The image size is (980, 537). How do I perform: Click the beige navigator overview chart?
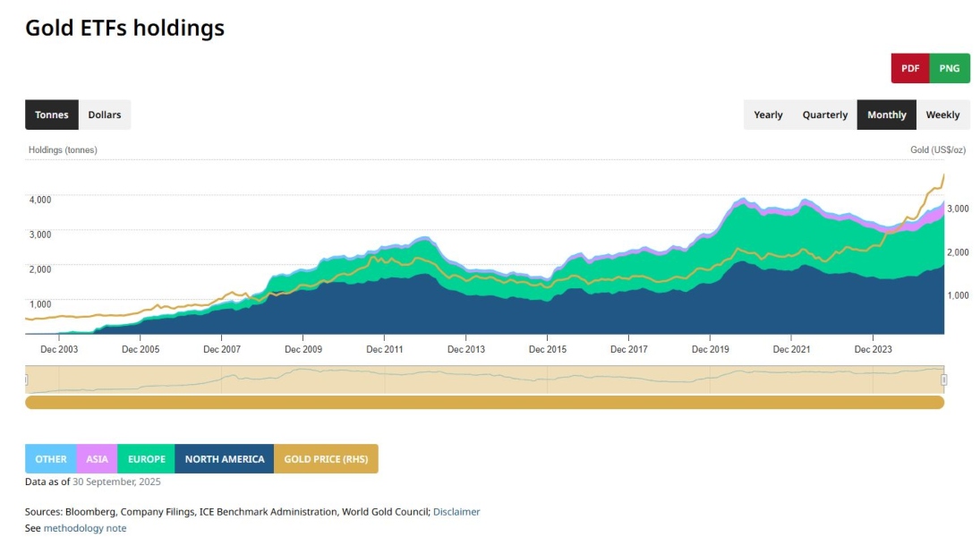tap(484, 379)
